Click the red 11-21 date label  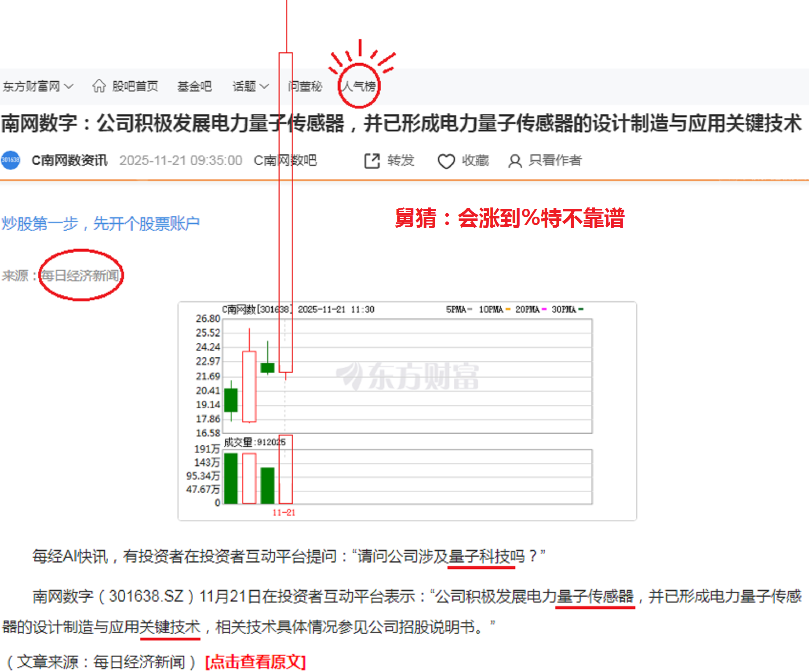pyautogui.click(x=284, y=512)
